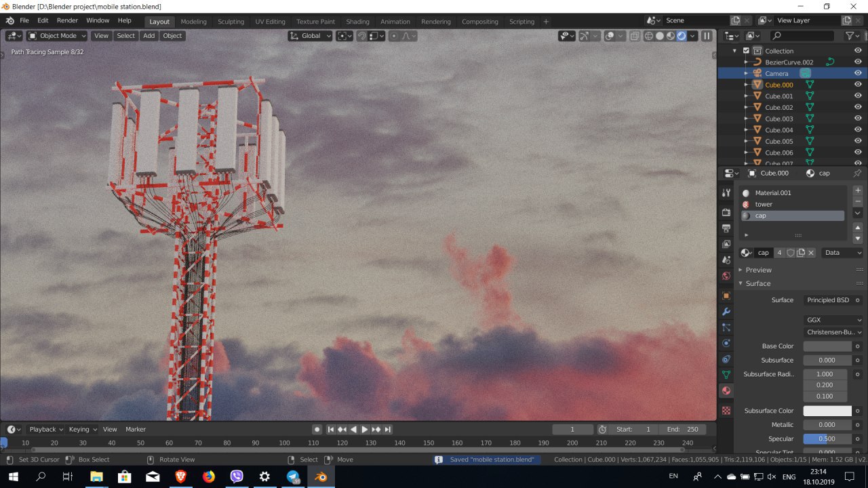Adjust the Specular slider
The width and height of the screenshot is (868, 488).
pos(827,439)
